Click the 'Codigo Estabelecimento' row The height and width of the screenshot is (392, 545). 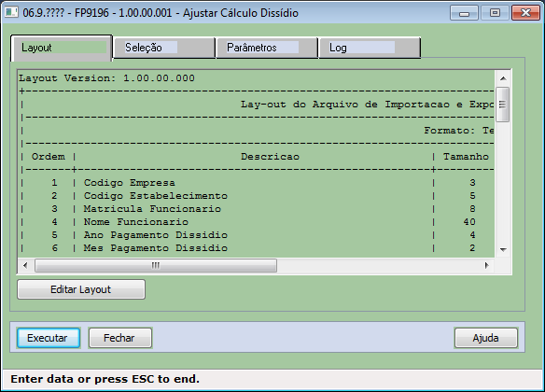coord(257,196)
